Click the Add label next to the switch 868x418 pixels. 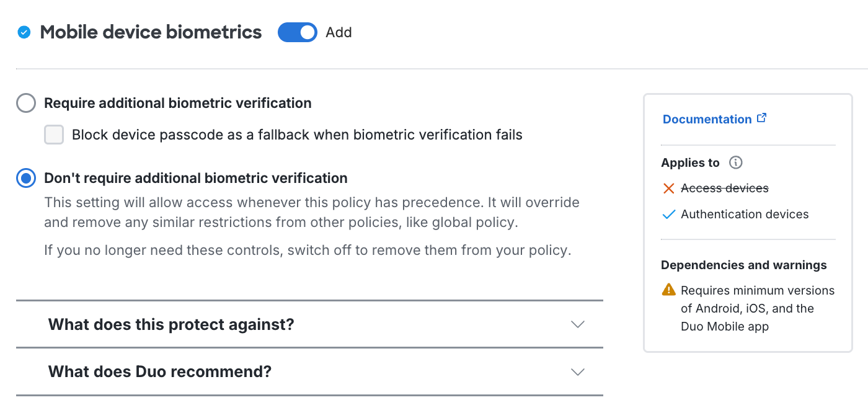click(x=339, y=32)
